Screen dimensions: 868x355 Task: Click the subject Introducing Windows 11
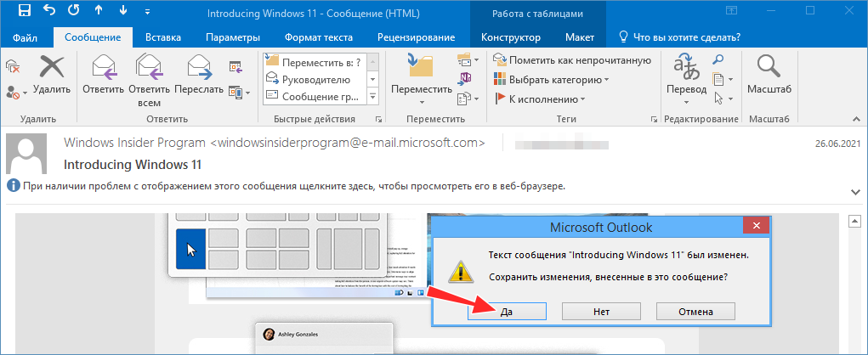tap(133, 165)
